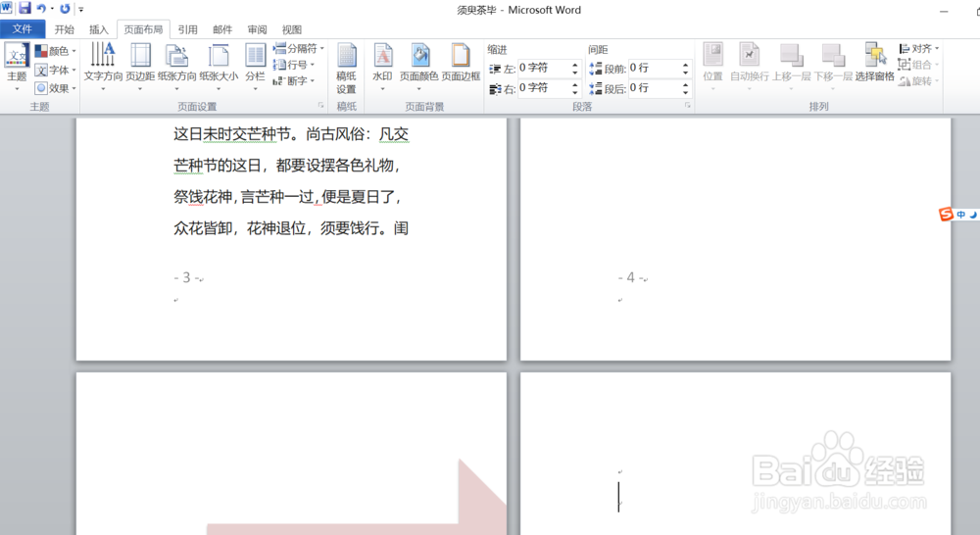Open Manuscript paper settings (稿纸设置)
The height and width of the screenshot is (535, 980).
pyautogui.click(x=346, y=69)
